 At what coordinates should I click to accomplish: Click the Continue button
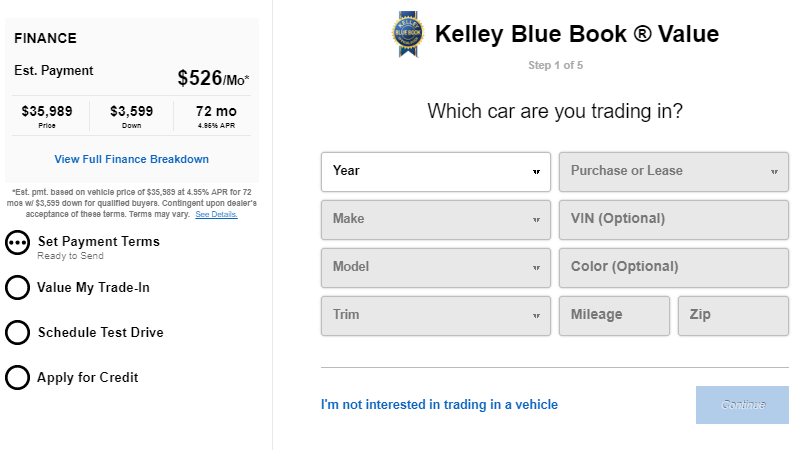(742, 405)
